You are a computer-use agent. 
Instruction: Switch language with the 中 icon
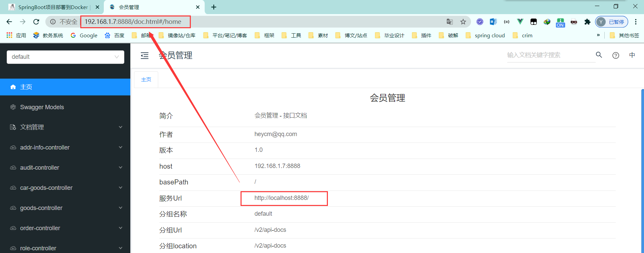pos(632,55)
